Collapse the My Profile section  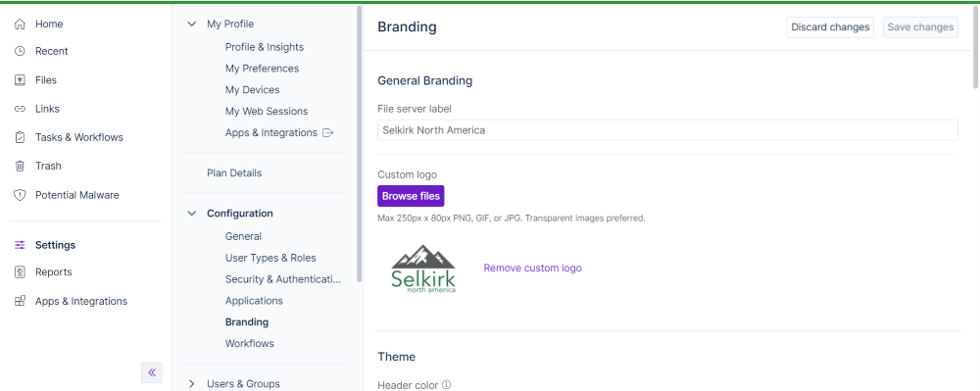(x=191, y=24)
